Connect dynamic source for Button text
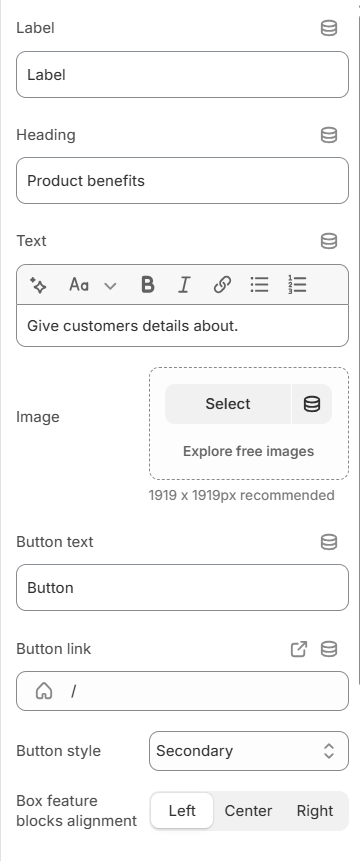 329,542
